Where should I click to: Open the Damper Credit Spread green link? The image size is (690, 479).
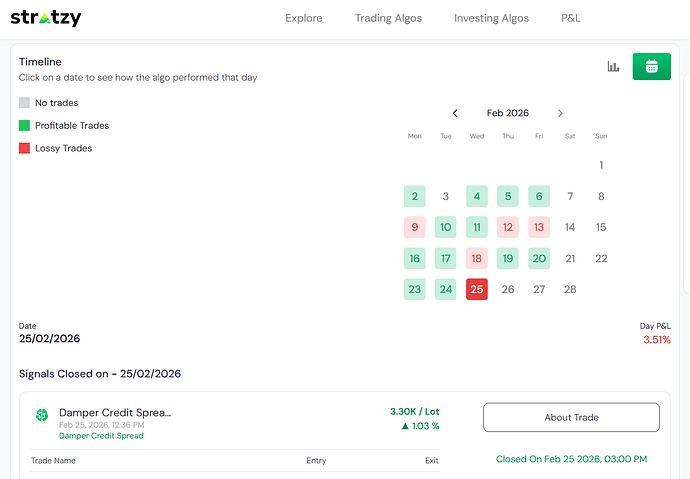pyautogui.click(x=101, y=436)
